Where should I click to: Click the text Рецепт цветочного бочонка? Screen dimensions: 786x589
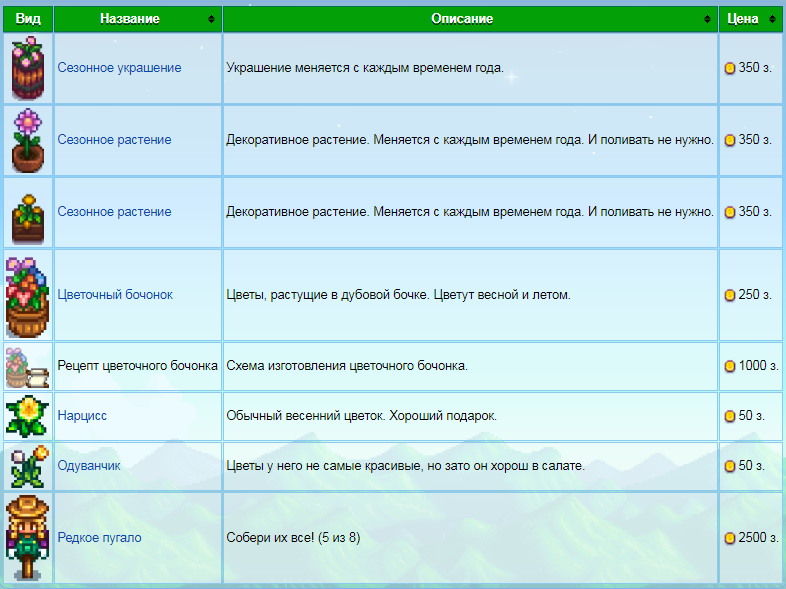point(137,366)
